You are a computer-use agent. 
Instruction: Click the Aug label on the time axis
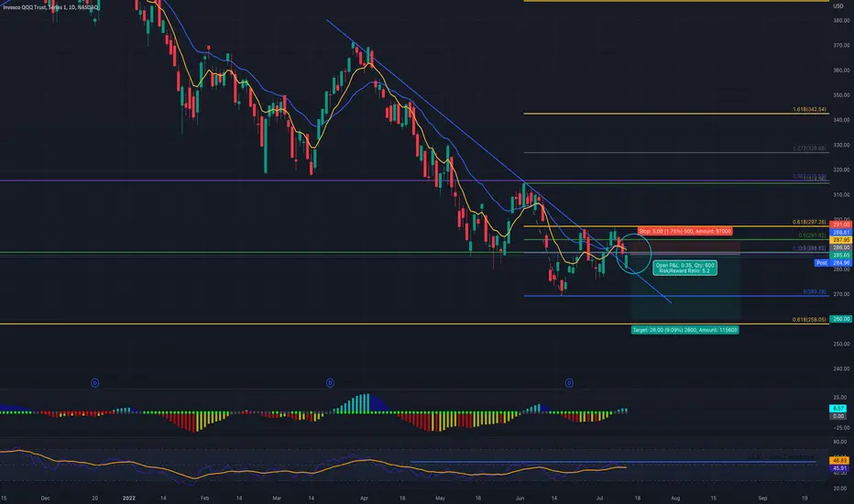pyautogui.click(x=675, y=498)
